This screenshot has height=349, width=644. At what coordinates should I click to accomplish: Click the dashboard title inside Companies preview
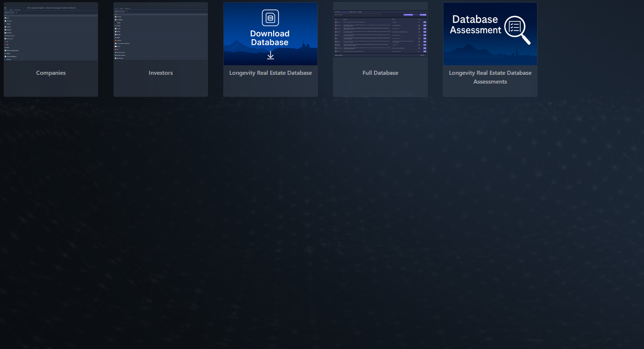[51, 8]
